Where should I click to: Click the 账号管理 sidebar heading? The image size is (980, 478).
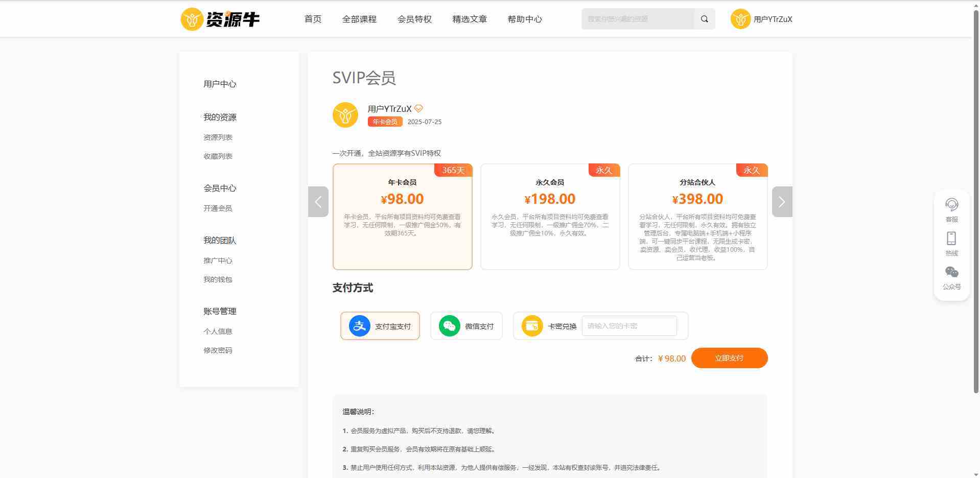220,311
